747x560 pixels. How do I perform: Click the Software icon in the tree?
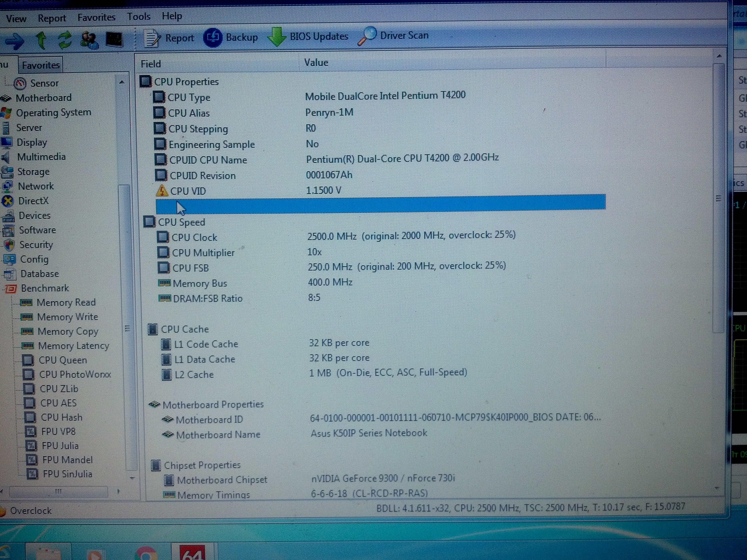tap(9, 231)
